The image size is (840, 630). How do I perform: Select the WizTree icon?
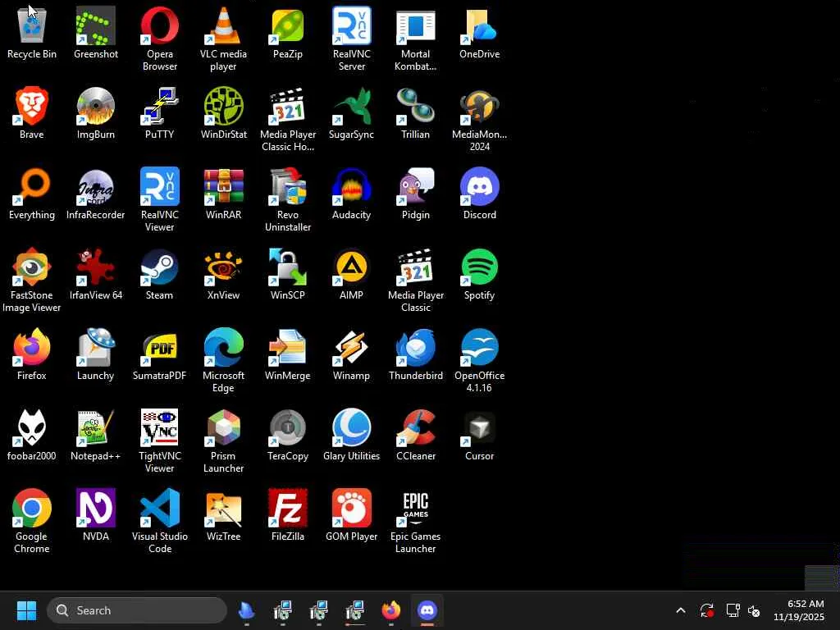click(x=223, y=507)
